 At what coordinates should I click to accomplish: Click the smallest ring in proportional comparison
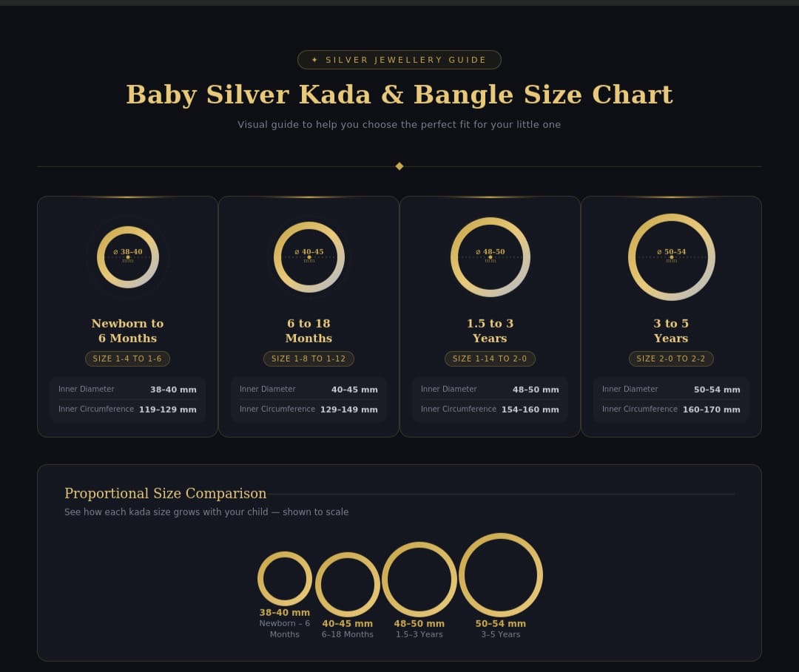point(285,579)
